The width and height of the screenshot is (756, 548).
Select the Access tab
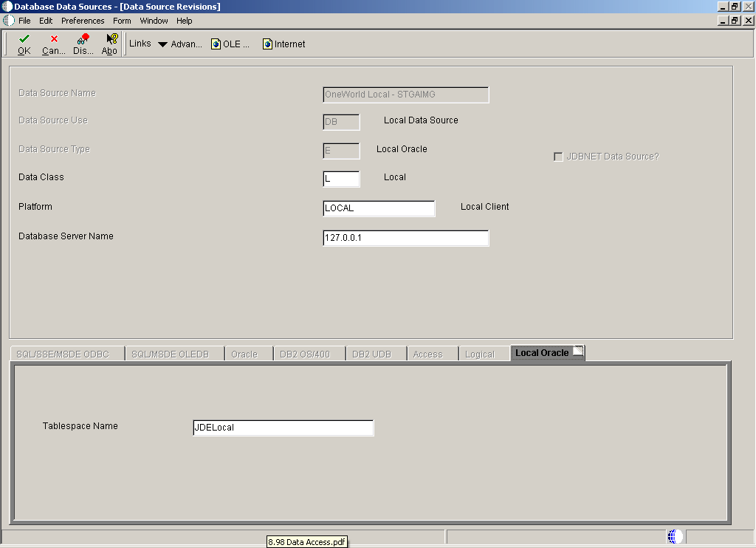tap(432, 354)
